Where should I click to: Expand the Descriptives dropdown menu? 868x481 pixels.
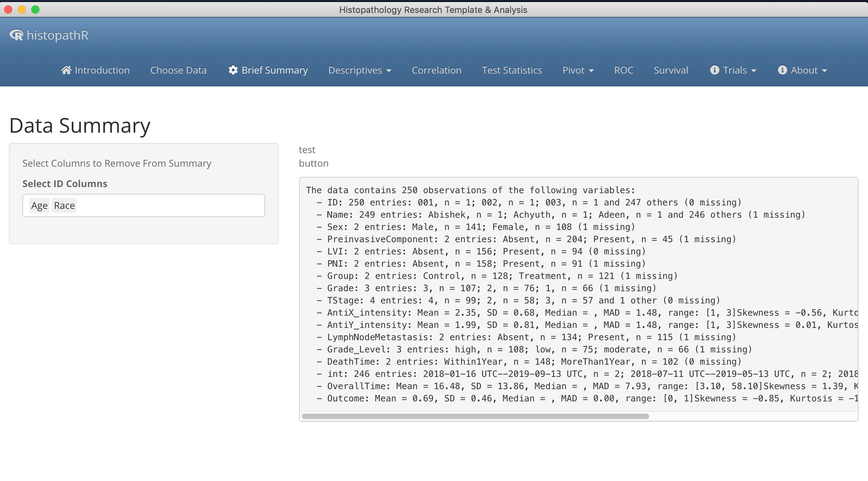[360, 70]
